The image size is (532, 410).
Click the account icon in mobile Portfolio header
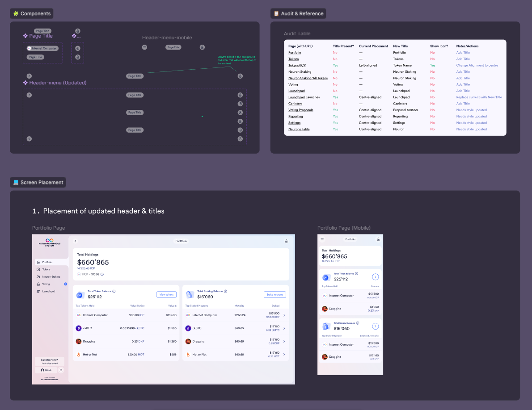378,239
